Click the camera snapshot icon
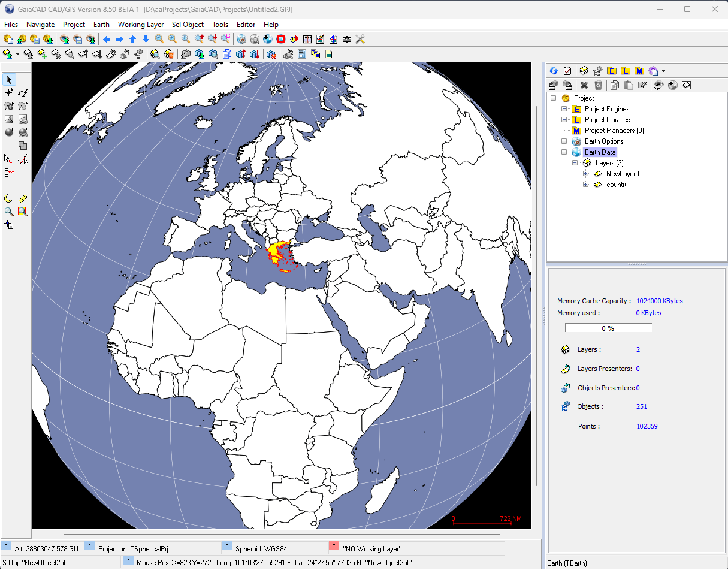728x570 pixels. [x=347, y=40]
